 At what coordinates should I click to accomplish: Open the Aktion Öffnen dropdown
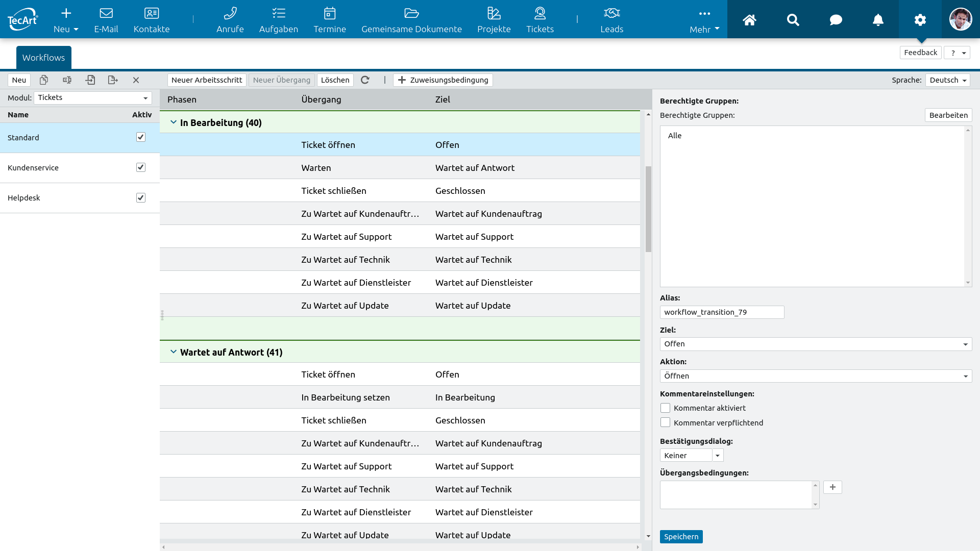click(815, 376)
